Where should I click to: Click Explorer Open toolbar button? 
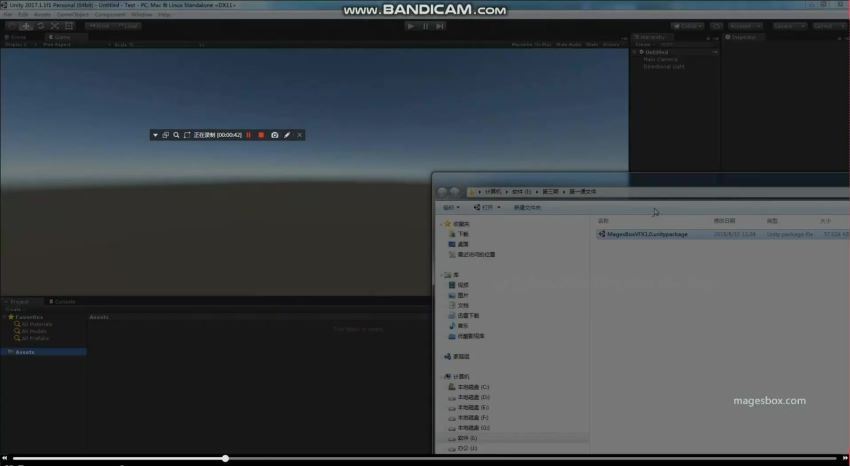coord(487,208)
